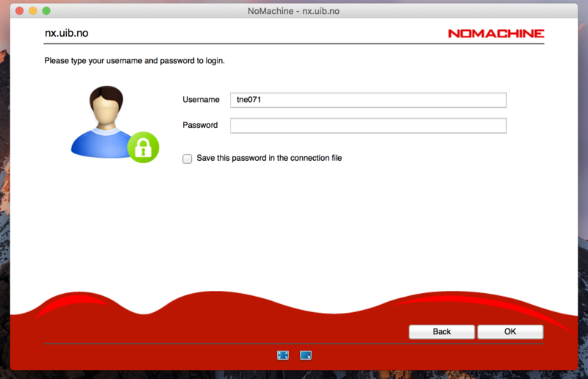Click the Username label
The image size is (588, 379).
pyautogui.click(x=201, y=100)
